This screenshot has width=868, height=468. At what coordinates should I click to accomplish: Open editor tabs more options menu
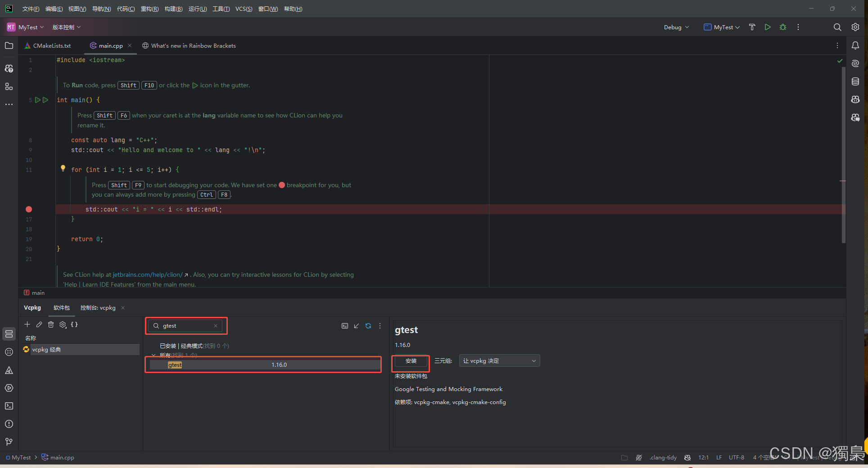coord(837,45)
